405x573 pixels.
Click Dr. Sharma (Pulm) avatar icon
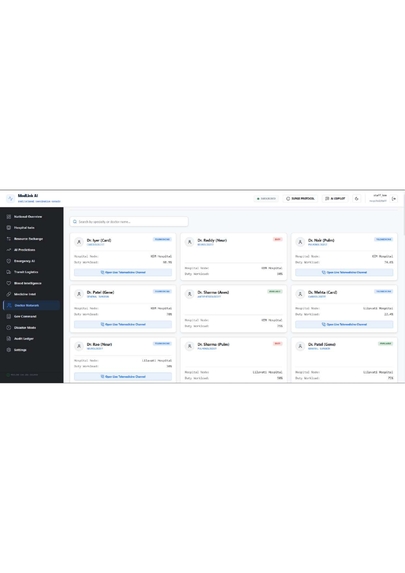coord(189,346)
